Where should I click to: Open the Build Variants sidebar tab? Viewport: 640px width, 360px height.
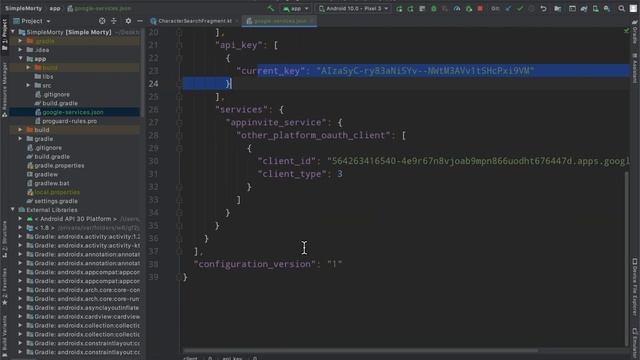pos(4,336)
